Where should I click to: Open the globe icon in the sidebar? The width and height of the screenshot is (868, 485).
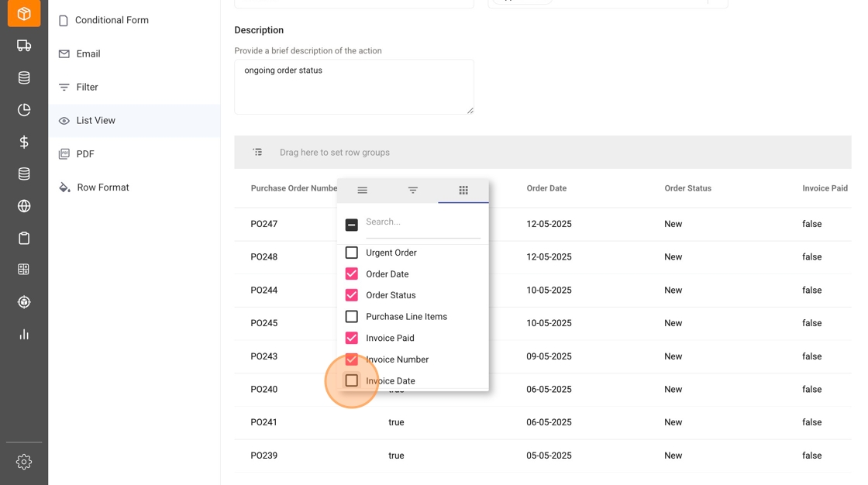point(24,206)
